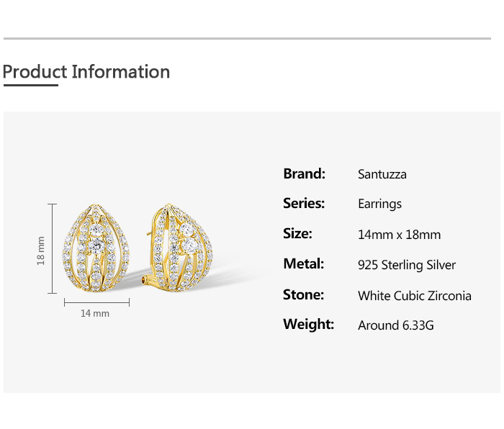Click the Around 6.33G weight value
Screen dimensions: 504x429
click(396, 325)
